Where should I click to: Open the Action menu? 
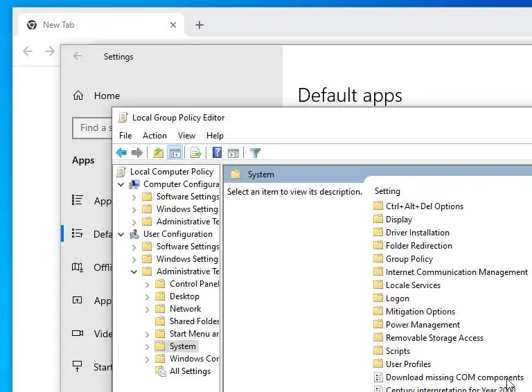[x=154, y=136]
